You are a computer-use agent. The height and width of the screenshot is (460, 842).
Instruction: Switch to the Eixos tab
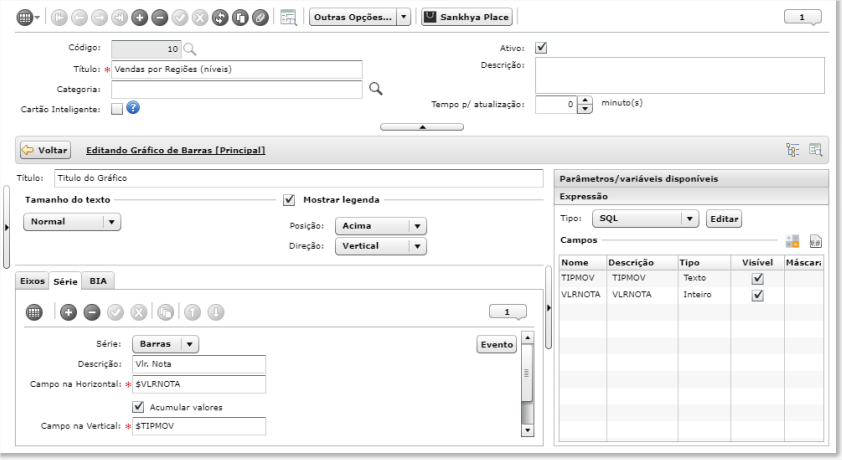[x=32, y=281]
